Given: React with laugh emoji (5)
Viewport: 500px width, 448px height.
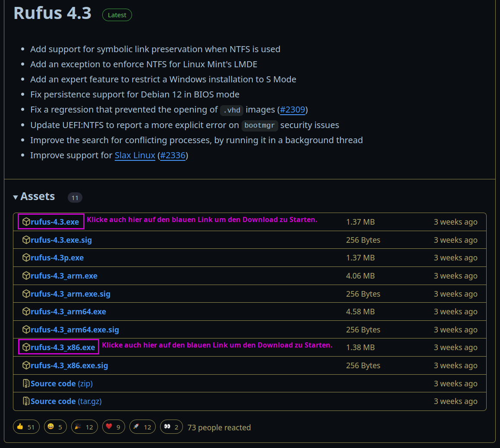Looking at the screenshot, I should click(55, 427).
